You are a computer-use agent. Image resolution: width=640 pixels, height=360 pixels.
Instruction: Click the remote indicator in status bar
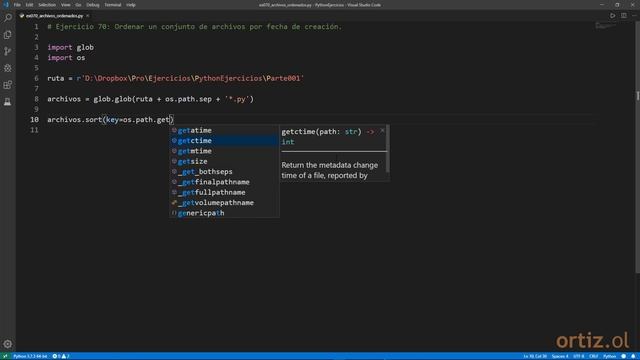[x=5, y=356]
